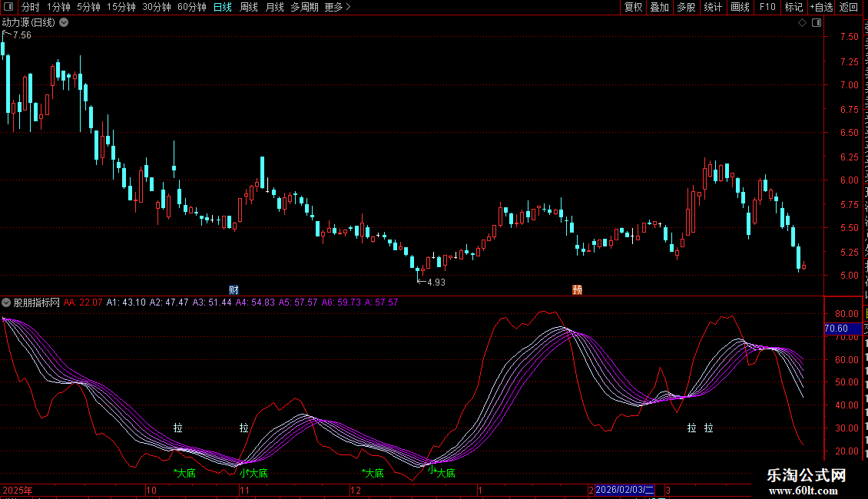This screenshot has width=868, height=499.
Task: Toggle the left sidebar panel icon
Action: [x=7, y=7]
